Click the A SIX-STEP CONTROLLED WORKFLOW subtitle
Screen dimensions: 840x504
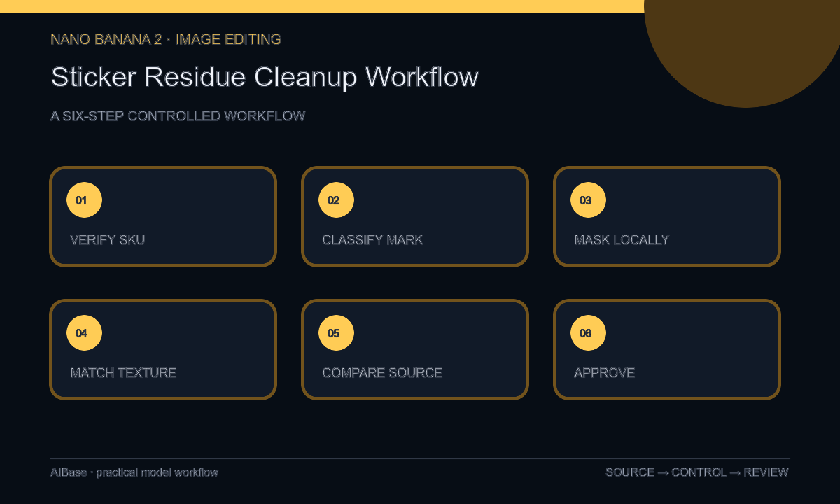coord(178,116)
